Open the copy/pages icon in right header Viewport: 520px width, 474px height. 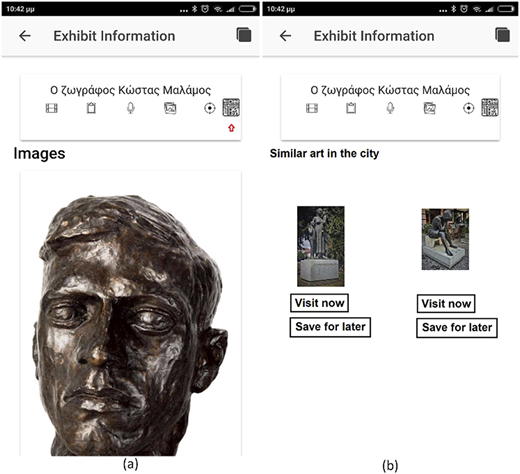[x=502, y=35]
